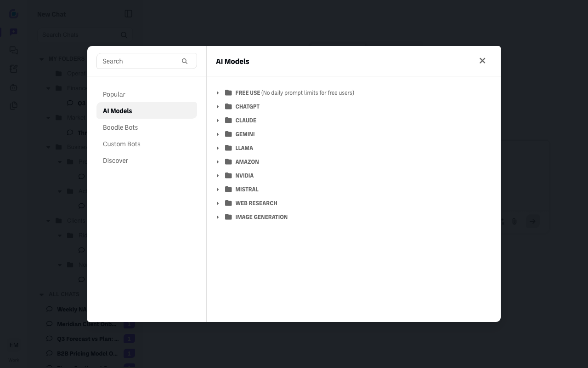The height and width of the screenshot is (368, 588).
Task: Open the copy documents icon in left rail
Action: pyautogui.click(x=14, y=106)
